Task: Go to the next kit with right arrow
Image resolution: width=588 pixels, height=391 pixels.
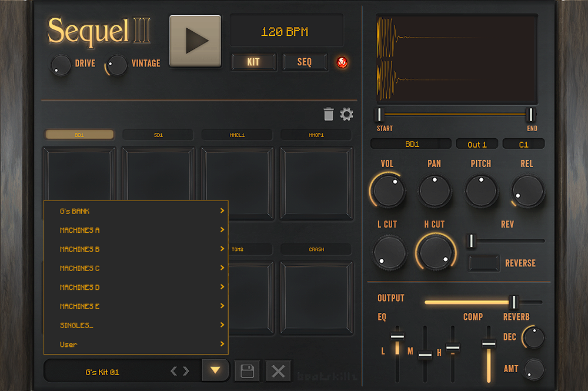Action: click(x=186, y=371)
